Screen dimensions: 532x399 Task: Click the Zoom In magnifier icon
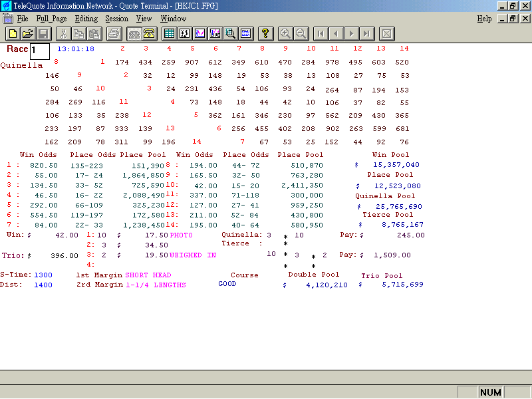tap(285, 34)
